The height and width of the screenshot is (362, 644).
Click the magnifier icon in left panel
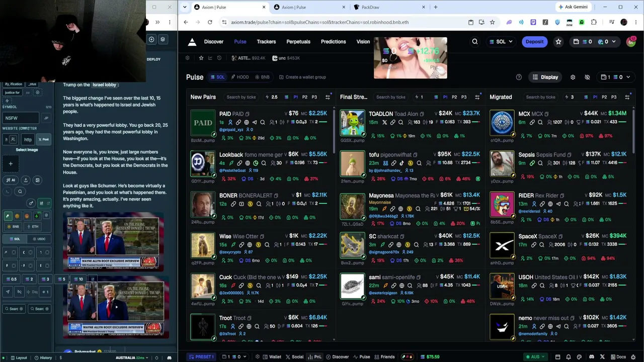tap(20, 191)
